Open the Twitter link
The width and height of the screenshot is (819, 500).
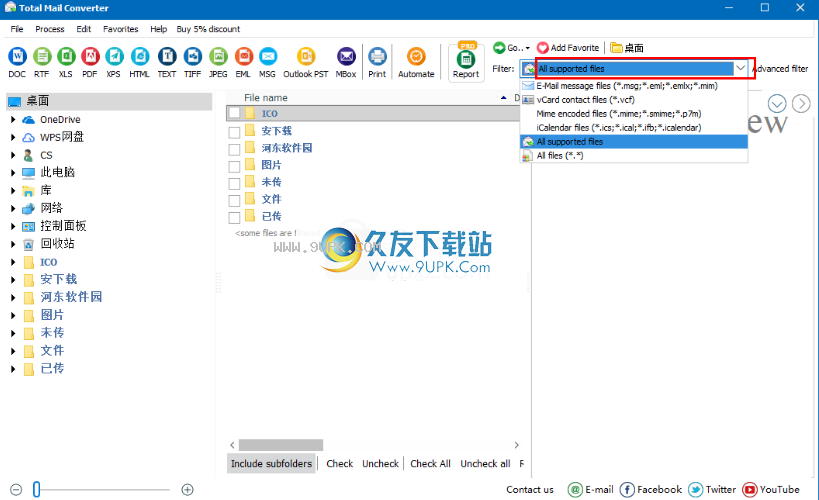712,490
